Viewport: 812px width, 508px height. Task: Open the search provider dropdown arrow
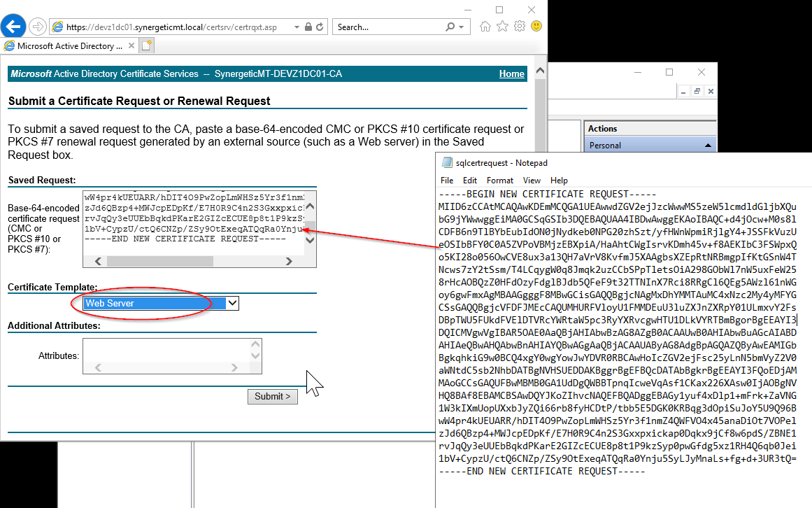[x=461, y=27]
